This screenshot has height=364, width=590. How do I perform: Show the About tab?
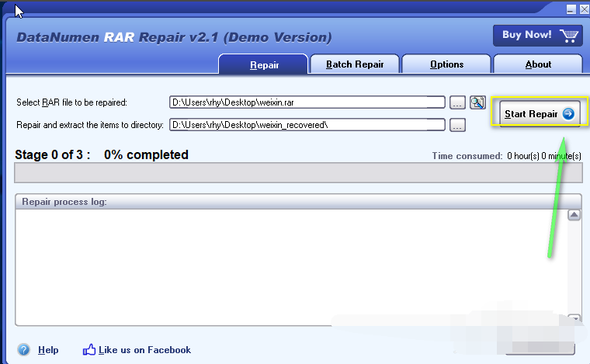pos(538,64)
